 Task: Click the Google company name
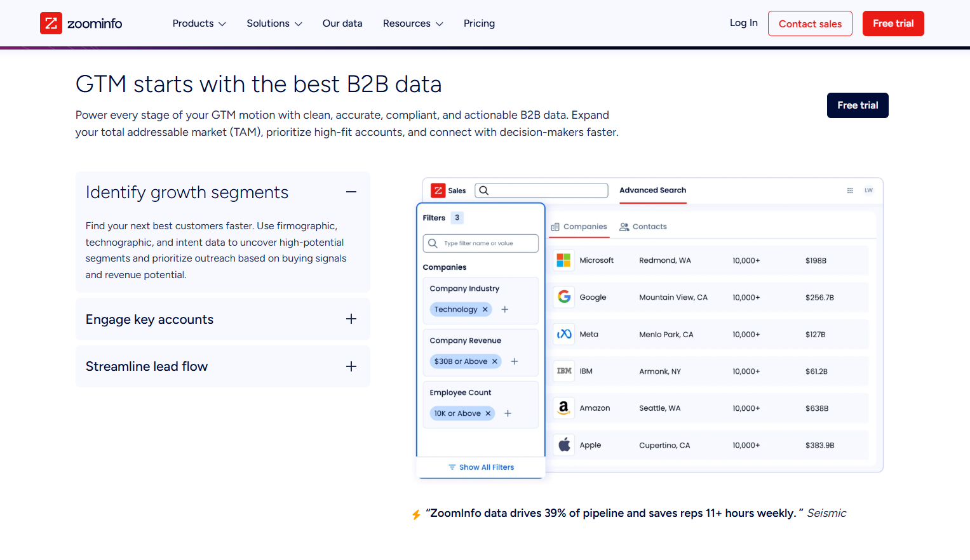(593, 297)
